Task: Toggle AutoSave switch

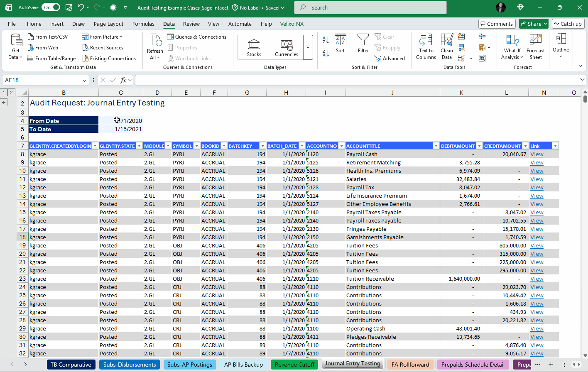Action: (x=51, y=7)
